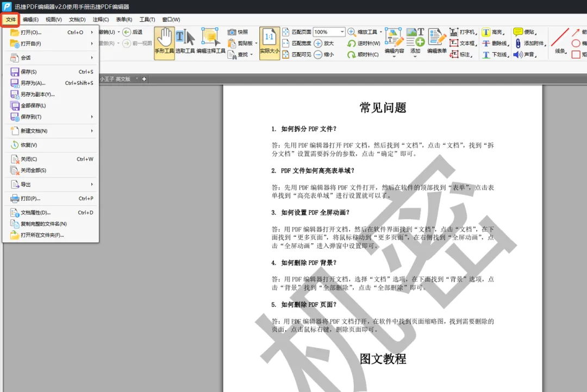Open the 表单(R) menu
587x392 pixels.
tap(124, 20)
